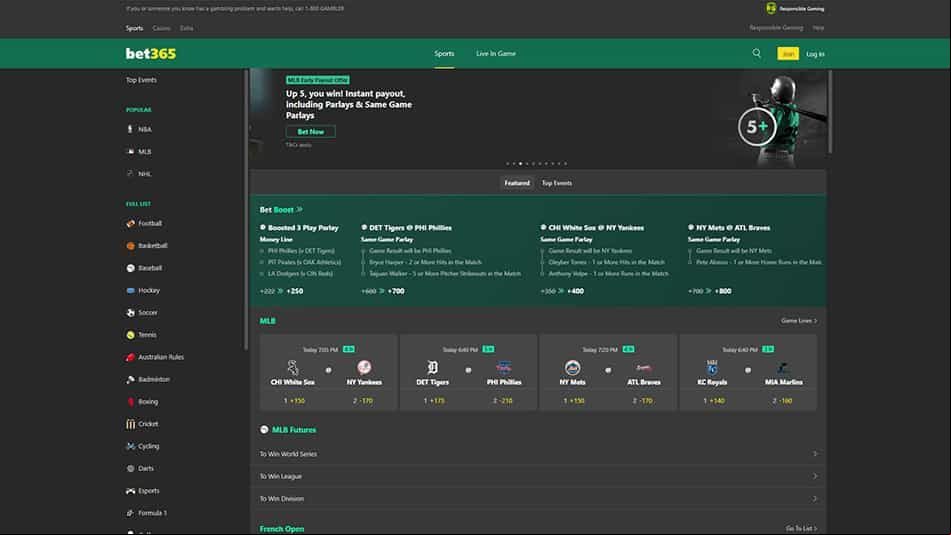The height and width of the screenshot is (535, 951).
Task: Click the Football sport icon
Action: click(130, 223)
